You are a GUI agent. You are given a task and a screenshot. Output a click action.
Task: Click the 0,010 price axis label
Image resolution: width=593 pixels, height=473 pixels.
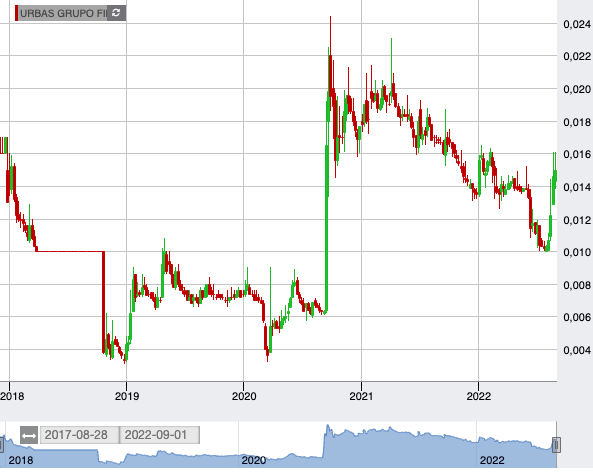click(x=577, y=252)
